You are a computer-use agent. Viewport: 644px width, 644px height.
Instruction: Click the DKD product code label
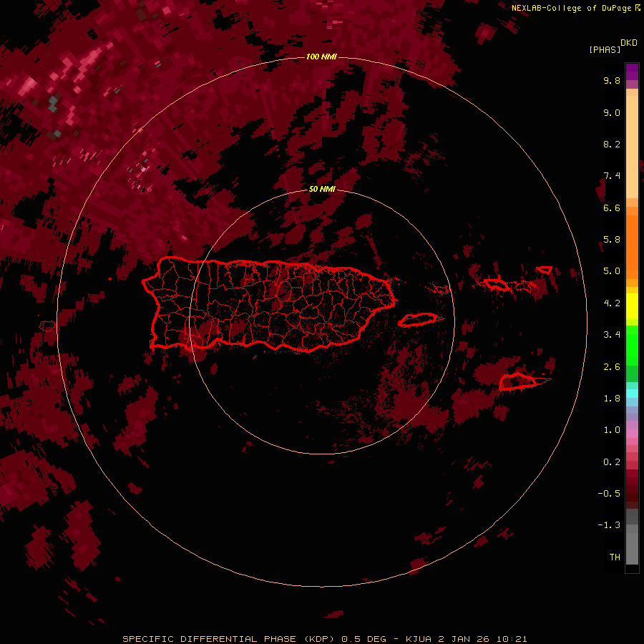tap(629, 43)
